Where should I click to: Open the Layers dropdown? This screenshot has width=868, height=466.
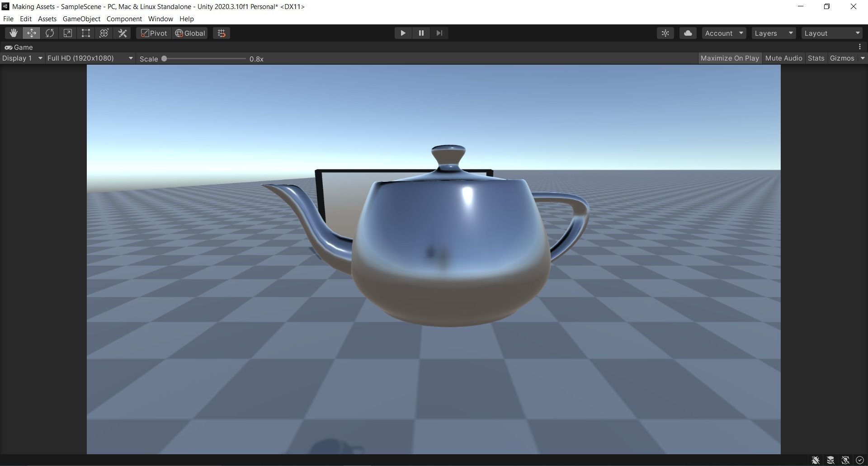[x=774, y=33]
